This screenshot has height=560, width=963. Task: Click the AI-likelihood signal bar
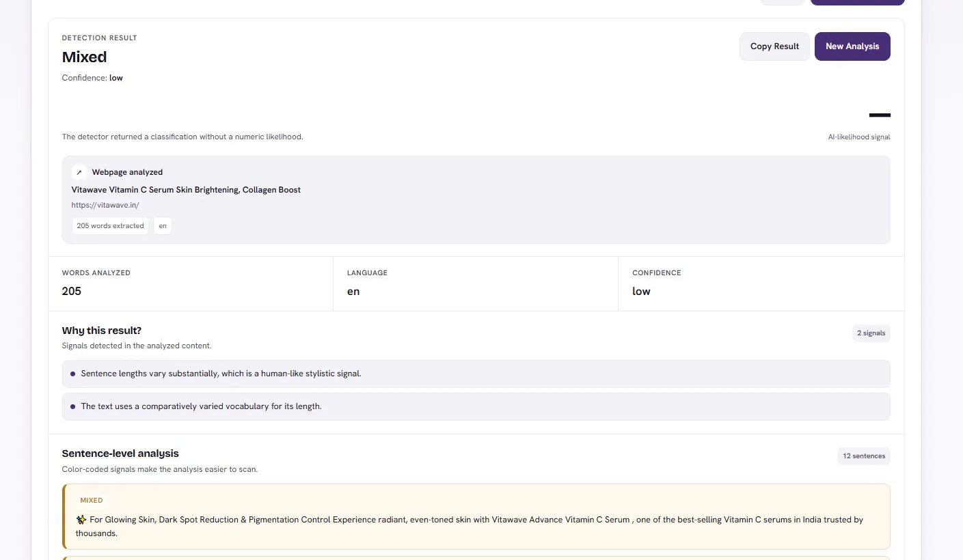click(880, 115)
